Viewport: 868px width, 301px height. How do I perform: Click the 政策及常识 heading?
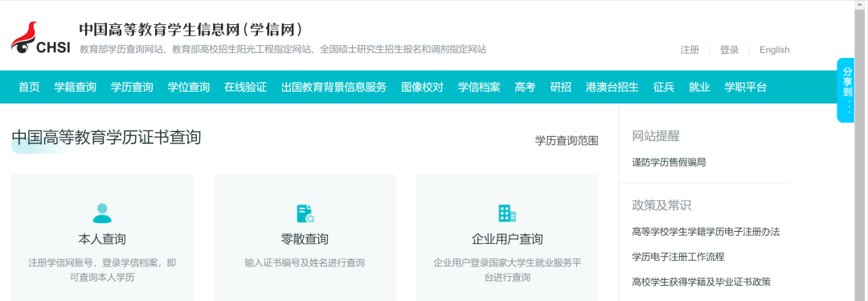[662, 205]
